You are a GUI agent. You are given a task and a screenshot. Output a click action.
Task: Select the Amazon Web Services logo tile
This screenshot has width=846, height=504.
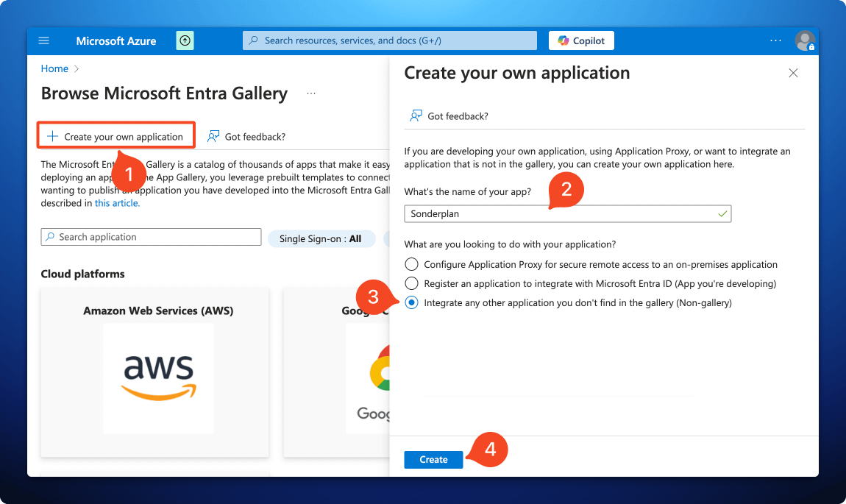[x=157, y=378]
